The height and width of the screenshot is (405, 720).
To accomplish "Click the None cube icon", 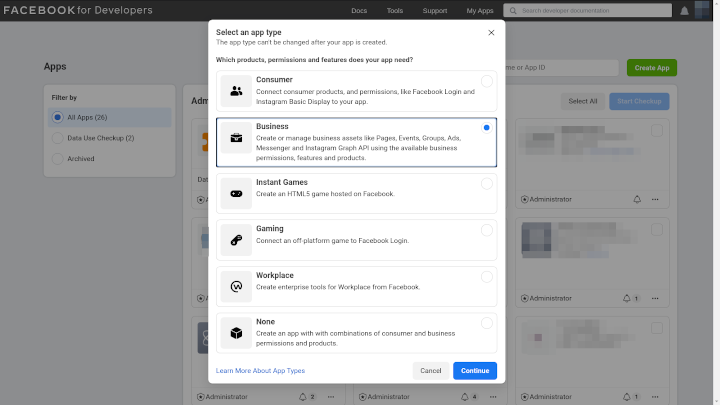I will [x=236, y=333].
